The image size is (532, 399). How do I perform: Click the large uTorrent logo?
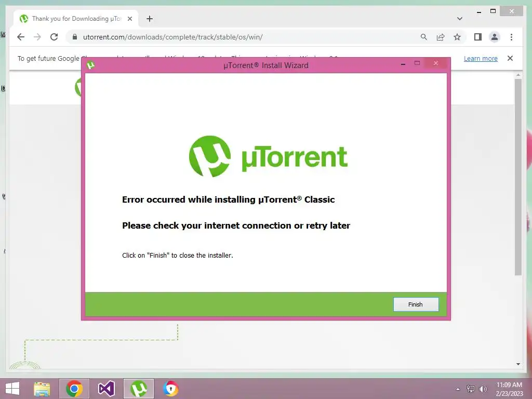(268, 156)
